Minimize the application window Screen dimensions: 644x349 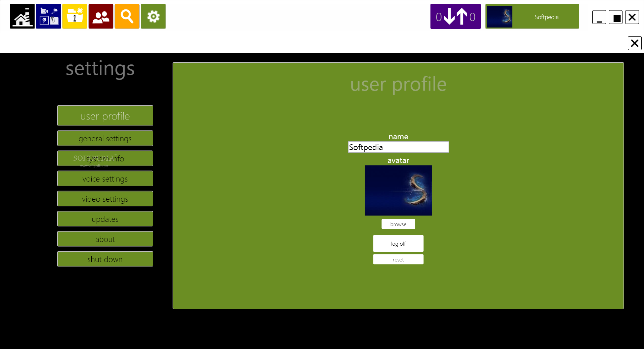599,17
